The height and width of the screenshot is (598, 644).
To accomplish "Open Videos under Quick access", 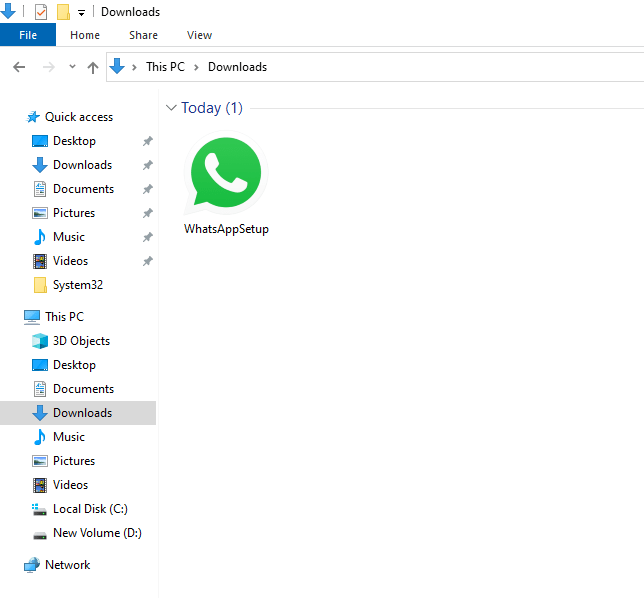I will [70, 261].
